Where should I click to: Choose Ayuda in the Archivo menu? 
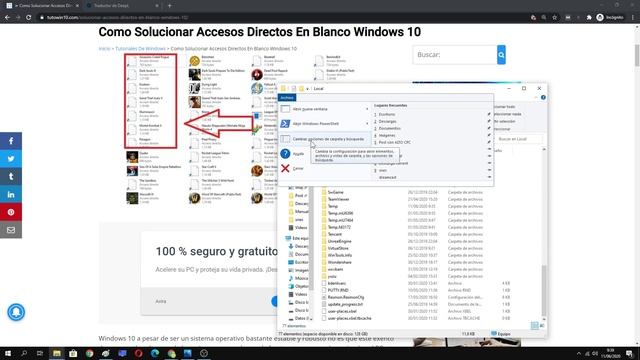pyautogui.click(x=298, y=153)
